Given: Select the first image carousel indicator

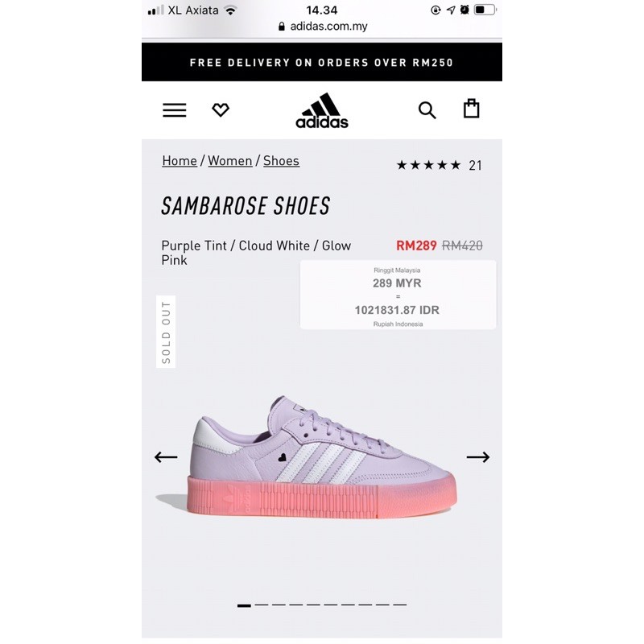Looking at the screenshot, I should click(244, 605).
